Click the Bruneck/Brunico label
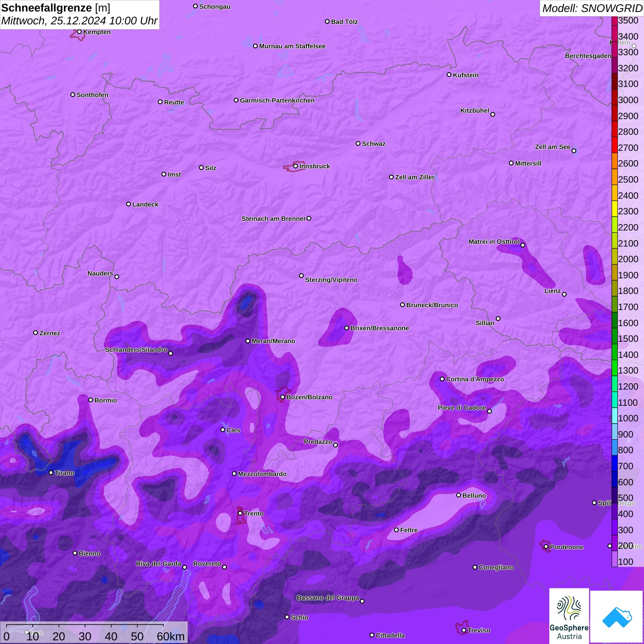Image resolution: width=644 pixels, height=644 pixels. [432, 305]
